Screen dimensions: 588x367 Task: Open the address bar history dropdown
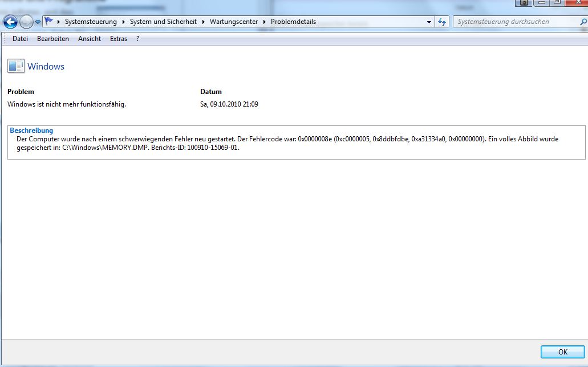point(429,22)
